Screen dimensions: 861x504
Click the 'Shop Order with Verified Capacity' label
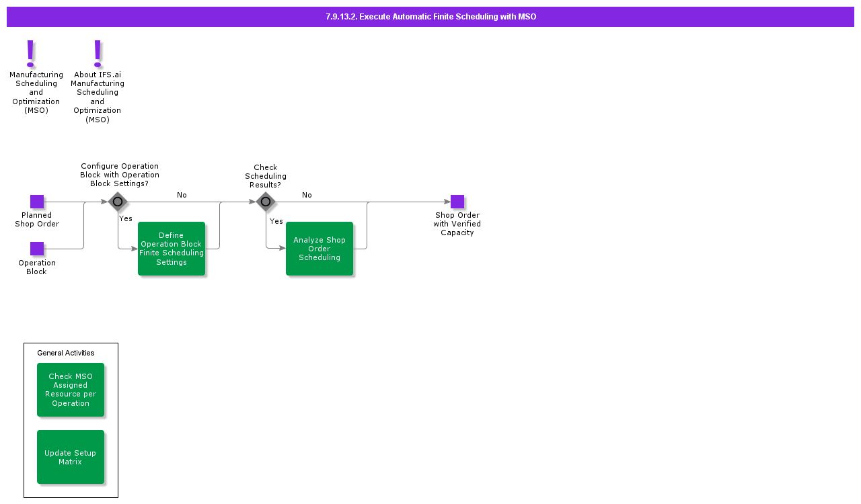click(x=457, y=224)
